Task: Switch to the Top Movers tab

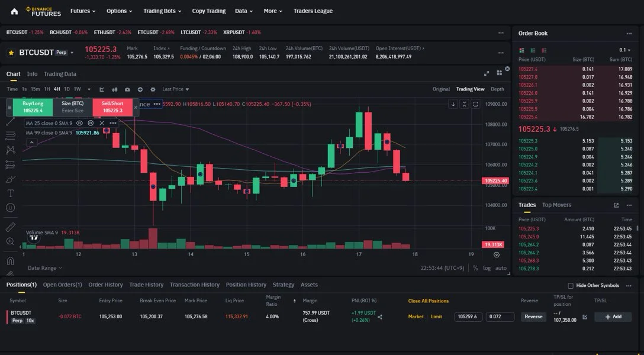Action: click(556, 205)
